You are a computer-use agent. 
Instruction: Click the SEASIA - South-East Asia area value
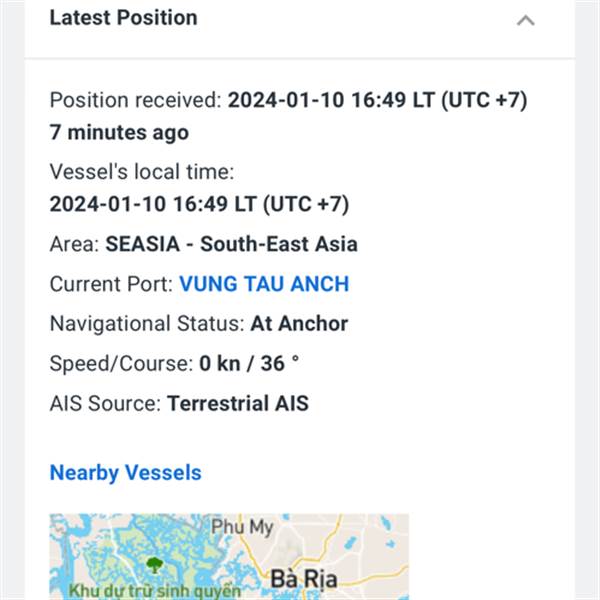coord(232,244)
